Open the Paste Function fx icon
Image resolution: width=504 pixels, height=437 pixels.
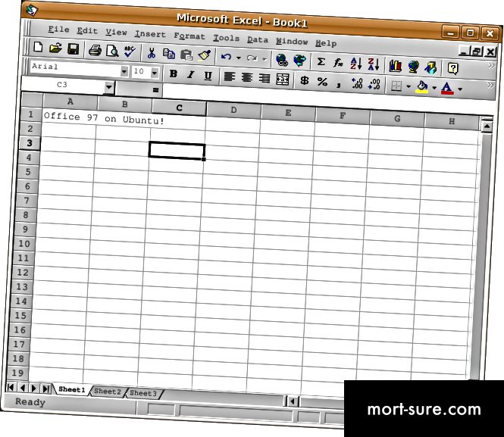338,63
